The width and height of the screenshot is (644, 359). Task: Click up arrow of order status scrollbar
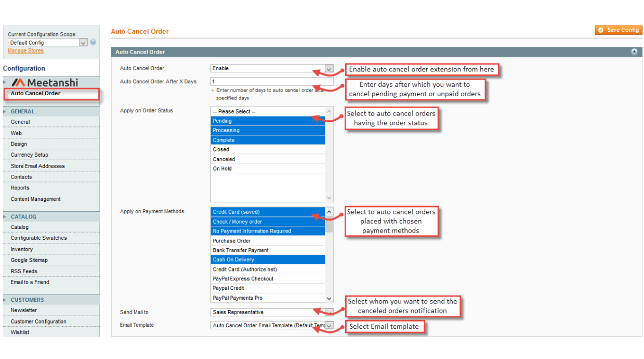329,111
